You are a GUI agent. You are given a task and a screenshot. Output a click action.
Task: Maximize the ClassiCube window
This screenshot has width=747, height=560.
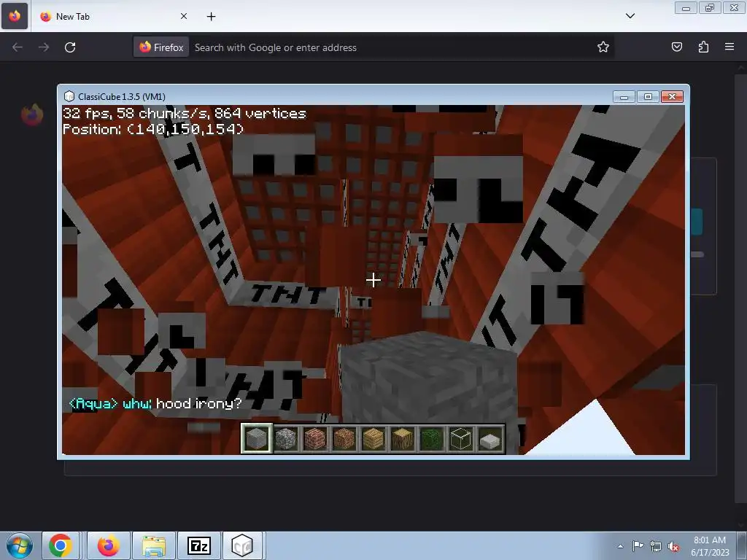coord(648,97)
